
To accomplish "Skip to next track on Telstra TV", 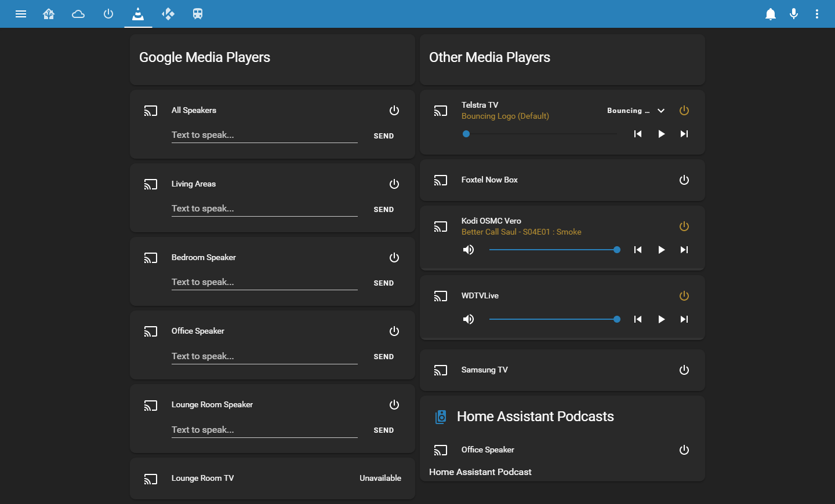I will click(x=684, y=134).
